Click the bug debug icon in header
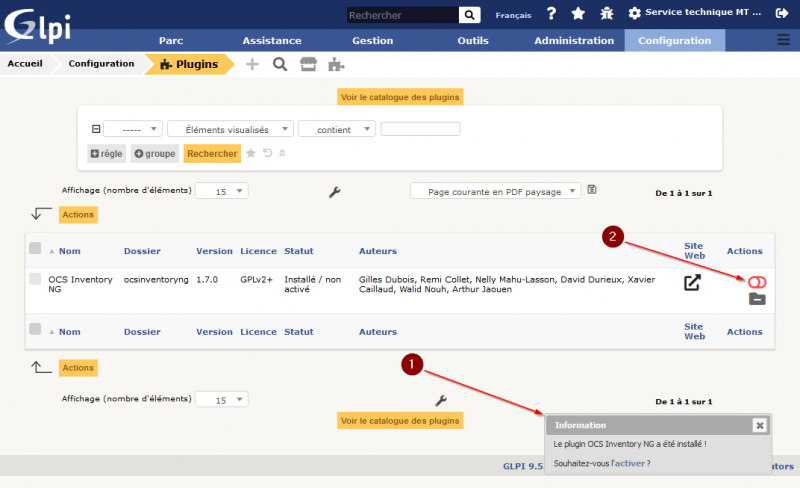Screen dimensions: 800x488 pyautogui.click(x=606, y=14)
